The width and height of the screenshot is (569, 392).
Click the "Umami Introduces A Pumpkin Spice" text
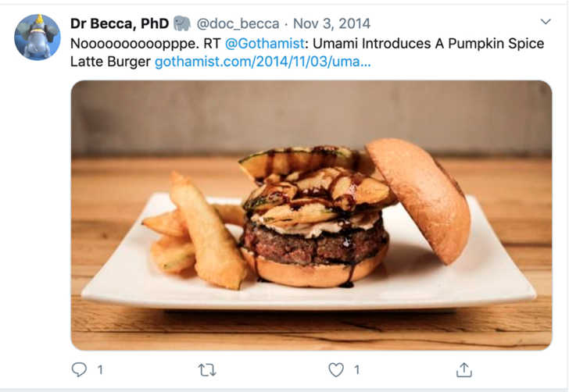pos(428,44)
